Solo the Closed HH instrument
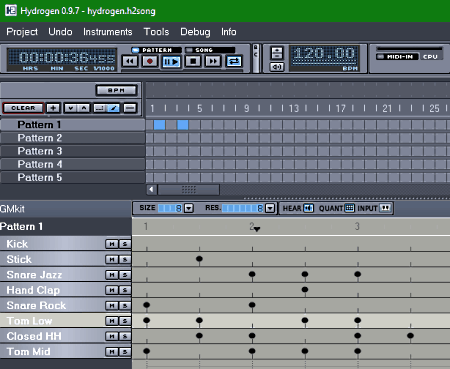 click(x=125, y=336)
